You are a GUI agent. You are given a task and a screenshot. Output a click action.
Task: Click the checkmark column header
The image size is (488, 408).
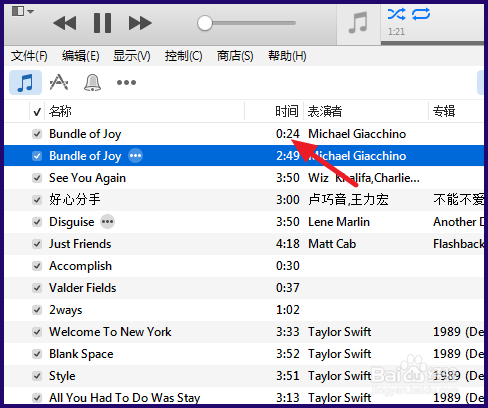pyautogui.click(x=37, y=112)
